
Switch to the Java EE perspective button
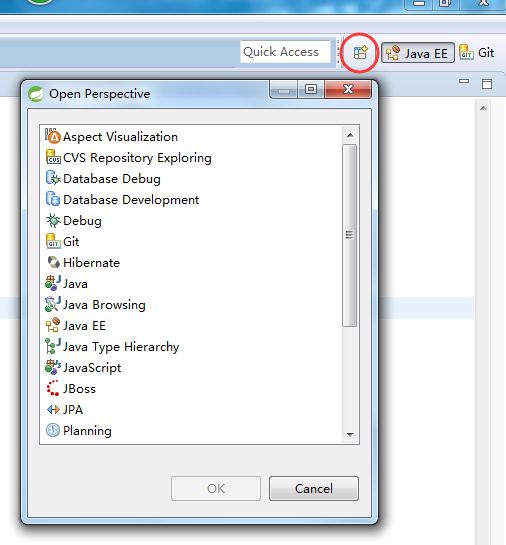pos(418,53)
